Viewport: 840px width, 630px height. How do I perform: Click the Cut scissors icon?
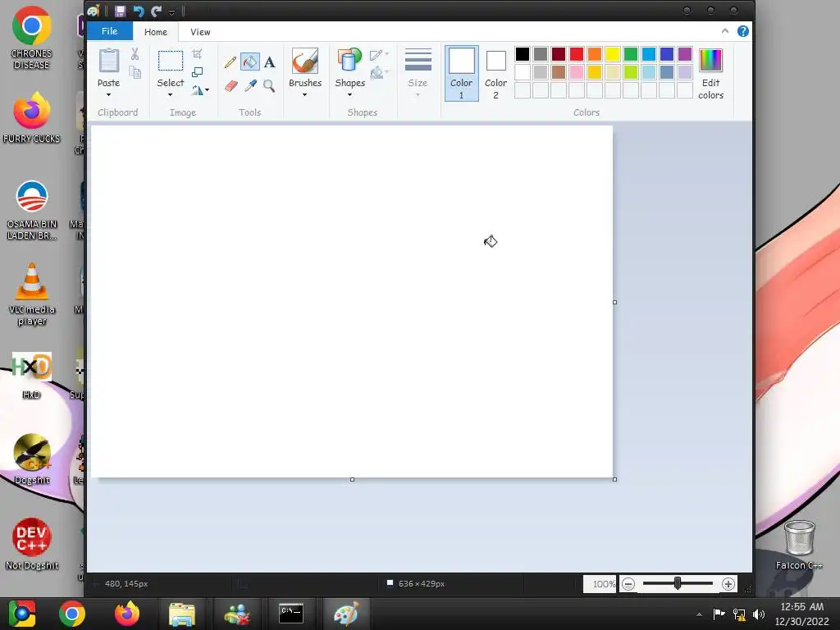coord(135,54)
